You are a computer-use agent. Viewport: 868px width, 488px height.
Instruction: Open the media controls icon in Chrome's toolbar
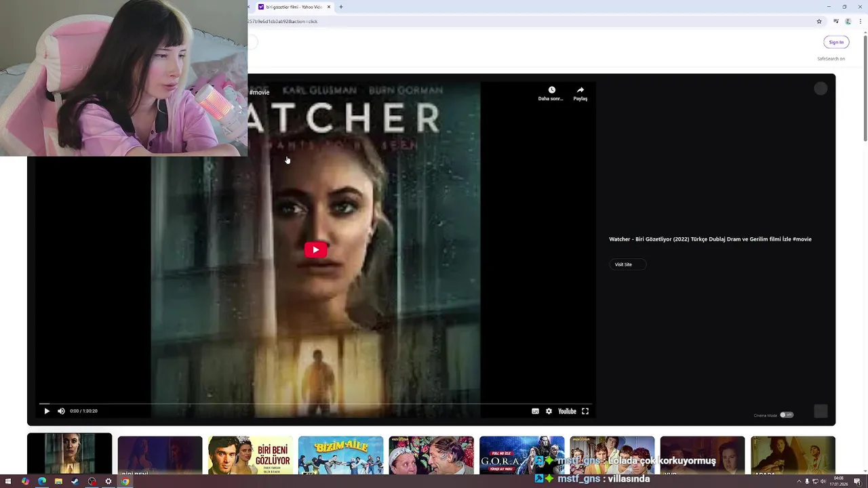836,21
